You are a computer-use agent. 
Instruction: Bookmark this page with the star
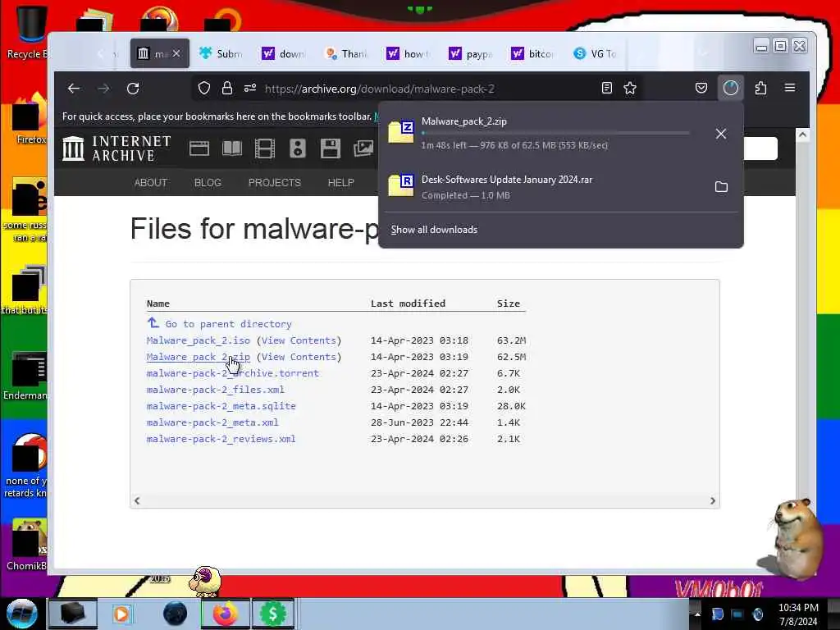(630, 88)
